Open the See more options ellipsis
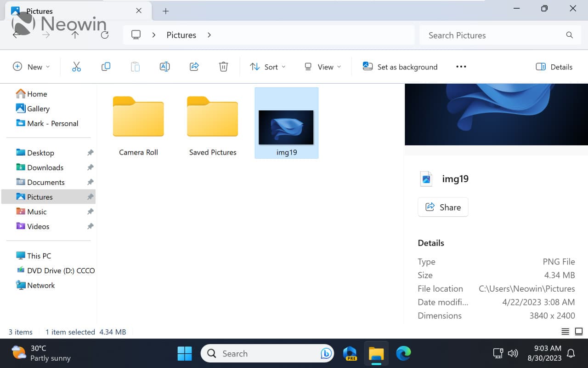Image resolution: width=588 pixels, height=368 pixels. 461,67
